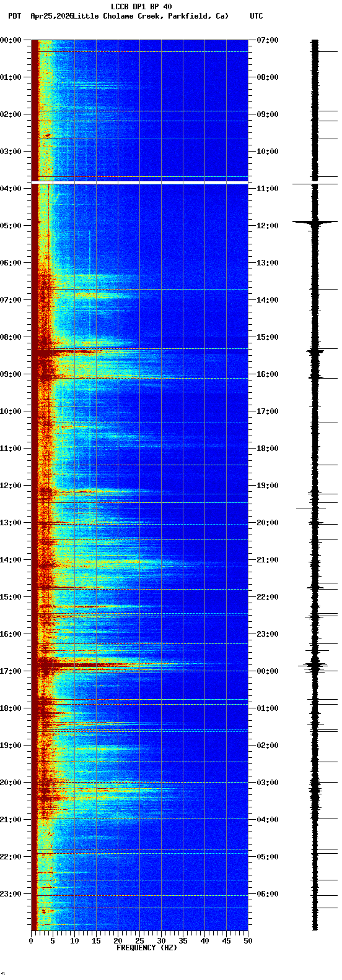342x980 pixels.
Task: Click the "00:00" label on the UTC axis
Action: click(268, 671)
